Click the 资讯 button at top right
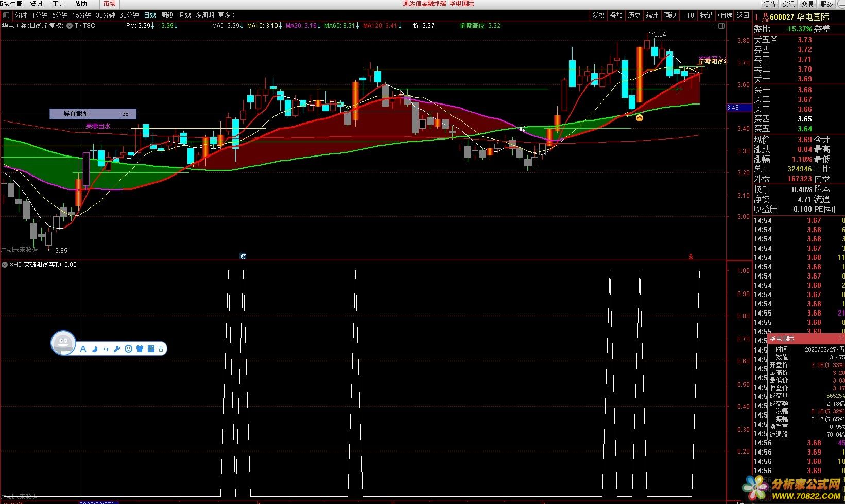 [x=788, y=4]
